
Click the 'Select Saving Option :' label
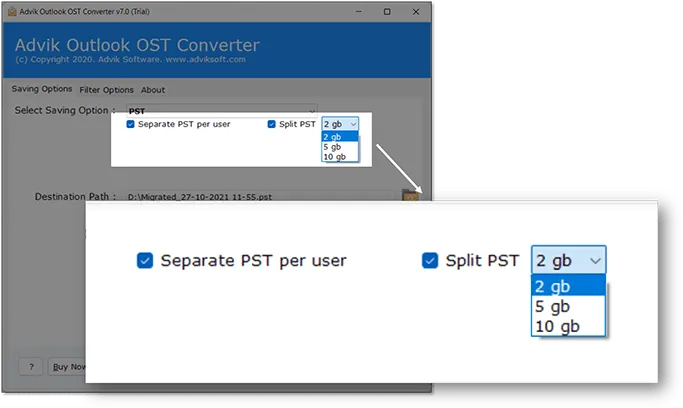point(65,111)
